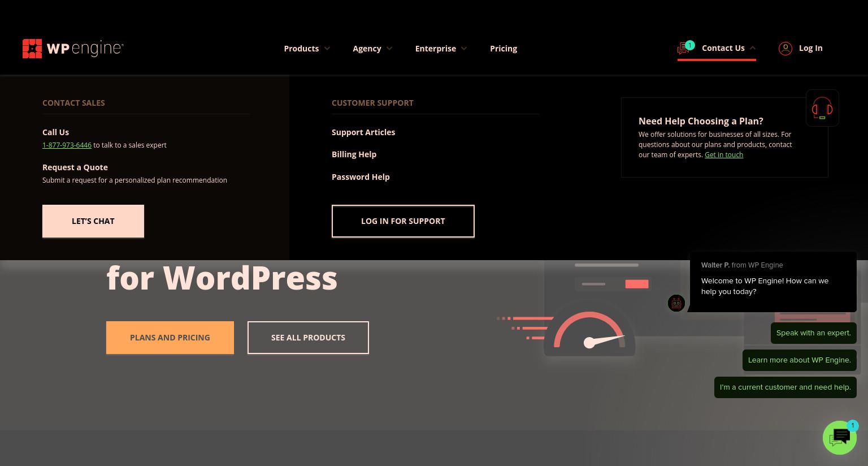Screen dimensions: 868x466
Task: Click the PLANS AND PRICING button
Action: [x=170, y=338]
